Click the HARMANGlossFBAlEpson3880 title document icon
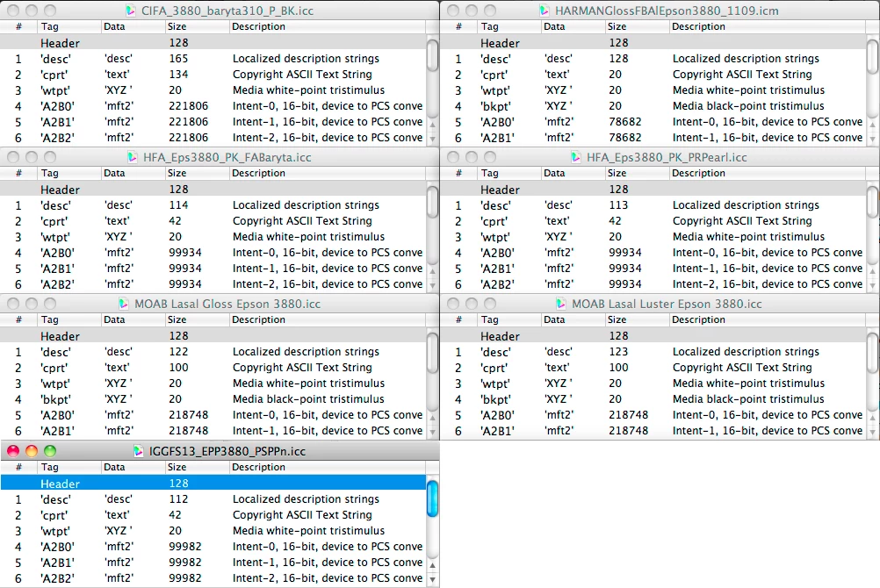This screenshot has width=880, height=588. point(544,11)
